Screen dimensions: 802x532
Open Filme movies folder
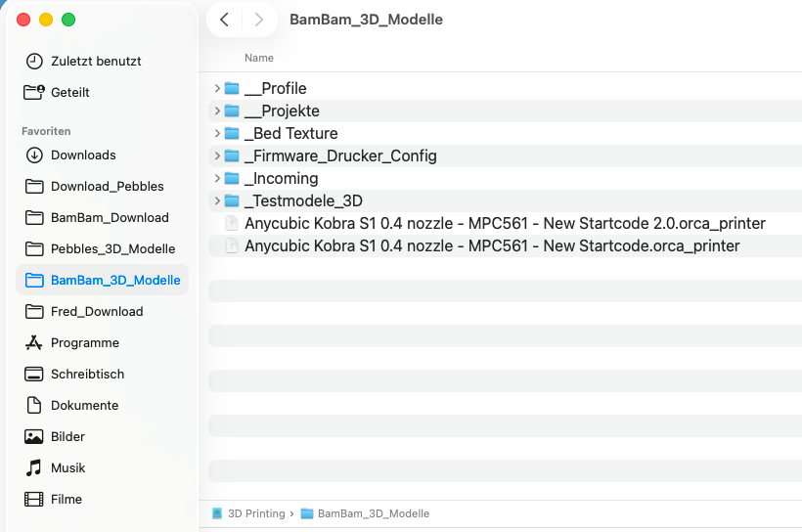pos(67,499)
